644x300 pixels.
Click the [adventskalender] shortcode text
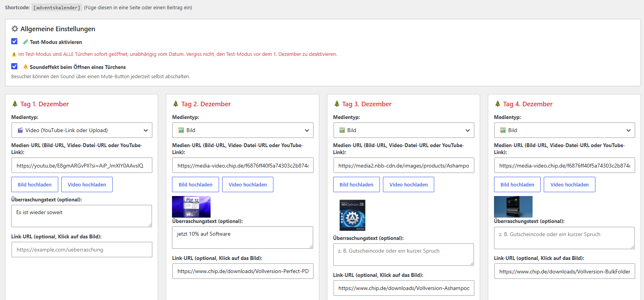(x=57, y=8)
